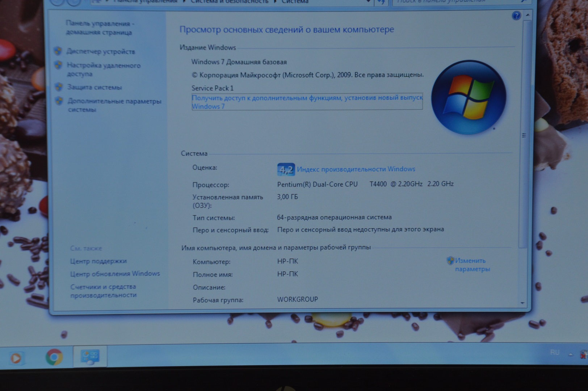This screenshot has width=588, height=391.
Task: Click the Control Panel search field
Action: tap(462, 2)
